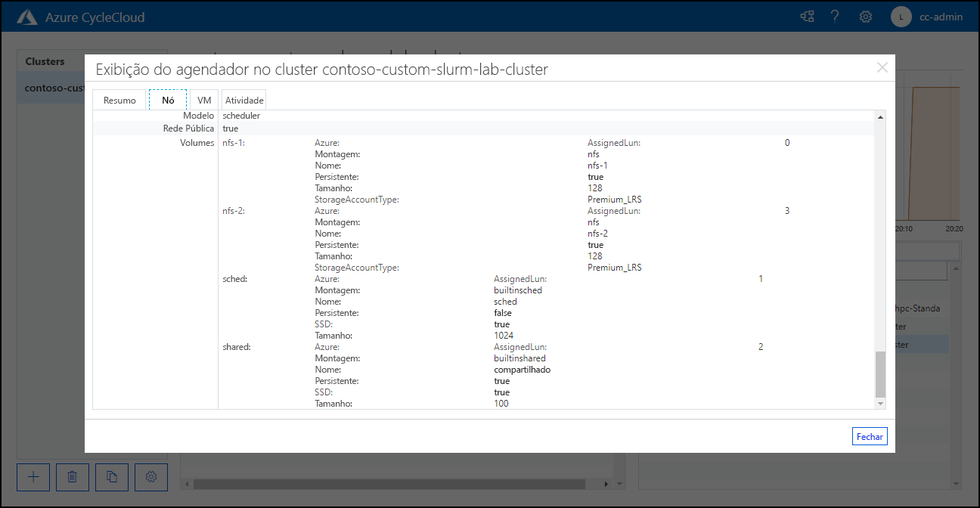The height and width of the screenshot is (508, 980).
Task: Click the Azure CycleCloud logo
Action: tap(27, 16)
